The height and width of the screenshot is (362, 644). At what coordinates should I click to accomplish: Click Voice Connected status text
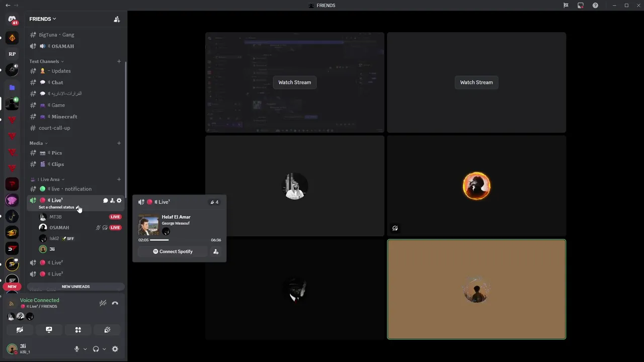[40, 300]
